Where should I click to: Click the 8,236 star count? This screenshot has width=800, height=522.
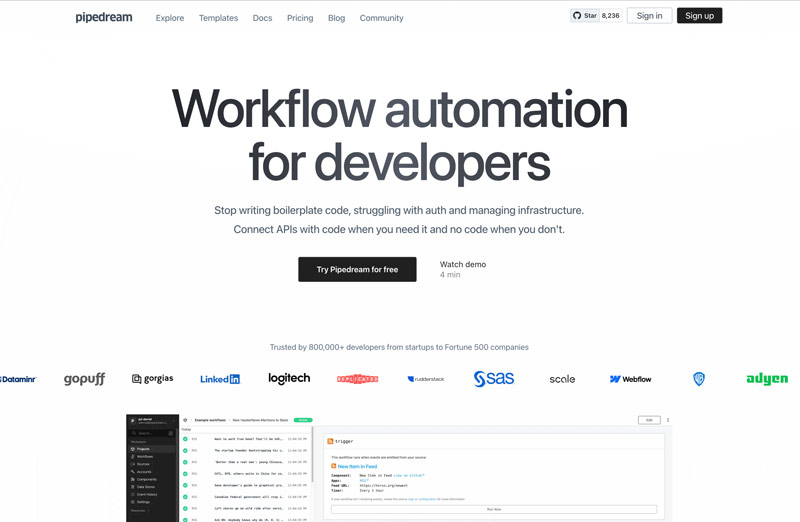pyautogui.click(x=611, y=16)
